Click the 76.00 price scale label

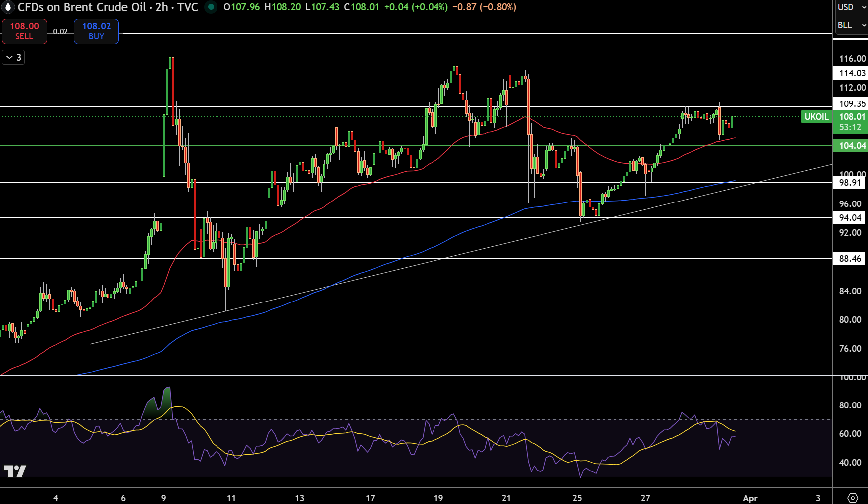[x=850, y=349]
